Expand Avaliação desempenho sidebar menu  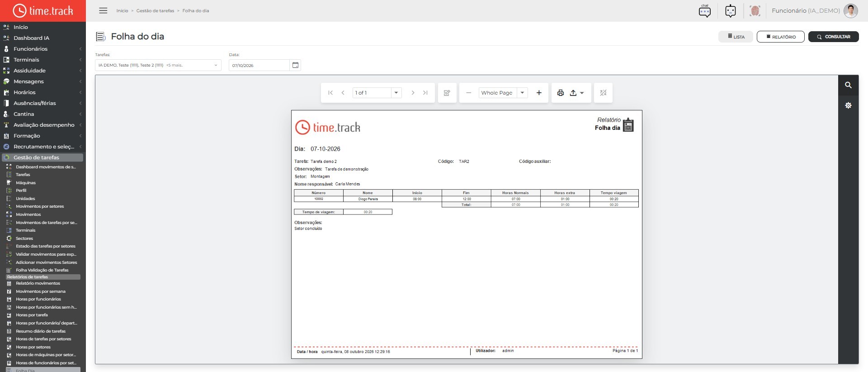42,125
